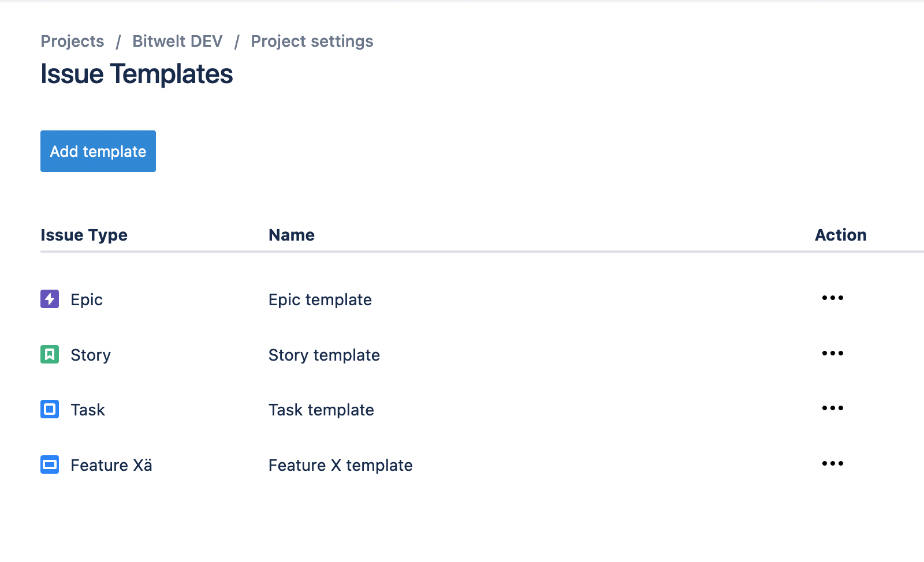924x562 pixels.
Task: Open the Projects breadcrumb link
Action: coord(72,41)
